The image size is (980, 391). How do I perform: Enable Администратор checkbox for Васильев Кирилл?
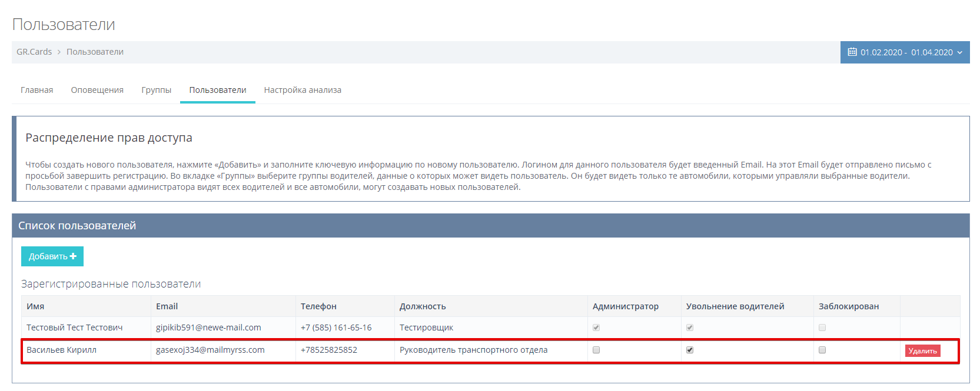coord(596,350)
